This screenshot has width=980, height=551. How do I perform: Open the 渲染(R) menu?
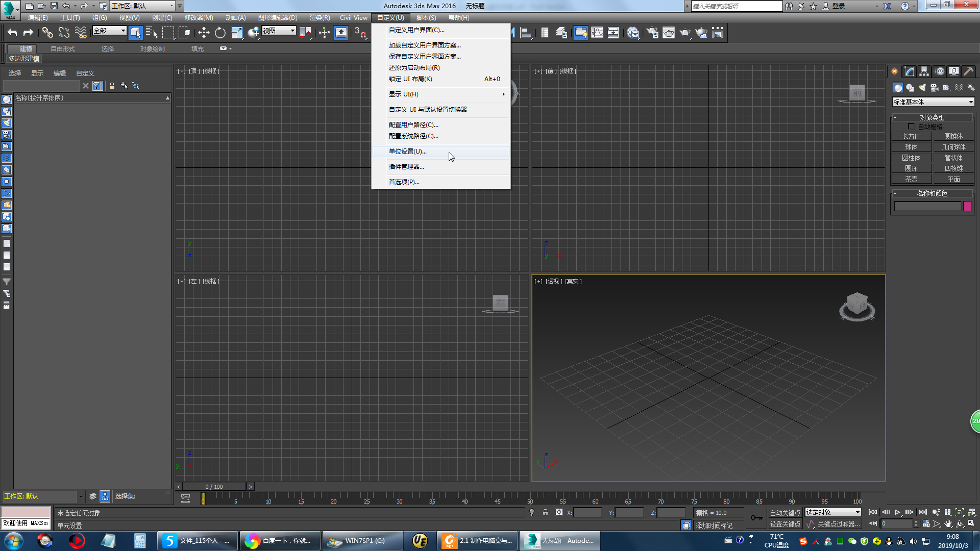(320, 18)
